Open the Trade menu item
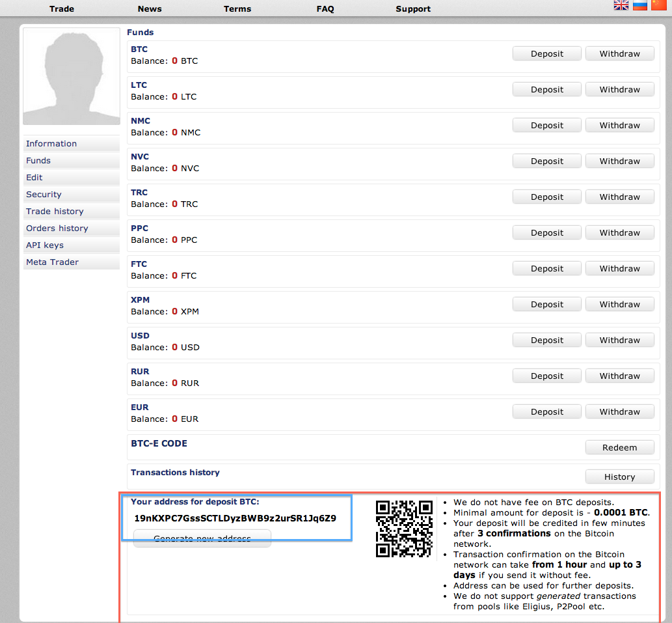Screen dimensions: 672x623 pos(62,9)
